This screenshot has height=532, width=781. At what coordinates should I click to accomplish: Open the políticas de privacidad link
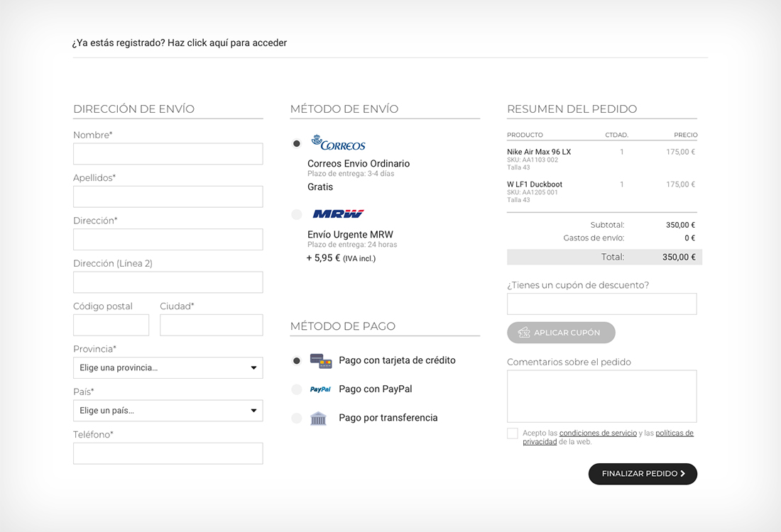pos(674,433)
